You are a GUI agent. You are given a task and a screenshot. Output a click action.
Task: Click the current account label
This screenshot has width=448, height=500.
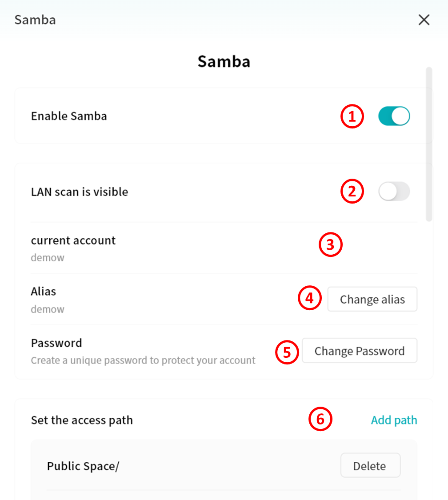click(x=73, y=240)
